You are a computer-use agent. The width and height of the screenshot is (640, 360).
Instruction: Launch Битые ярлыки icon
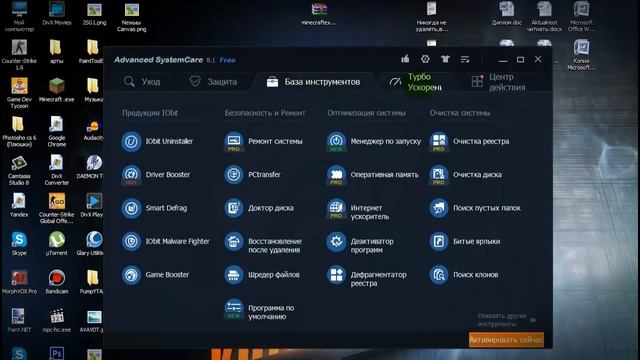tap(439, 242)
